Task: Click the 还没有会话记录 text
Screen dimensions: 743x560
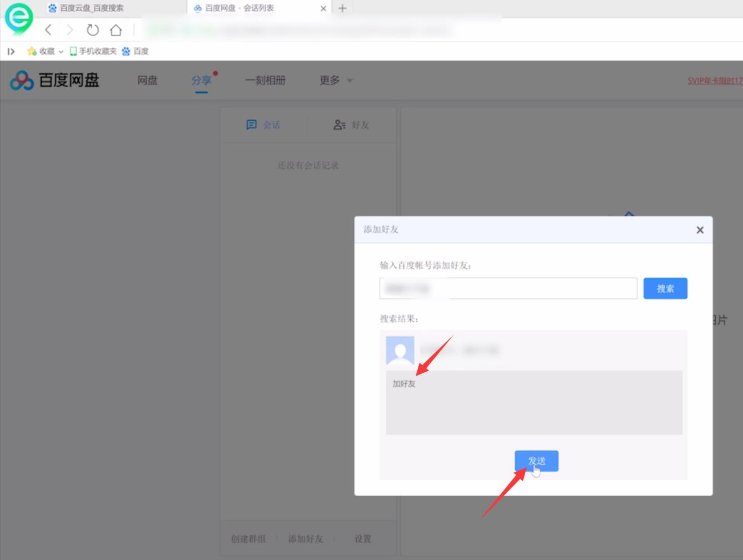Action: 308,166
